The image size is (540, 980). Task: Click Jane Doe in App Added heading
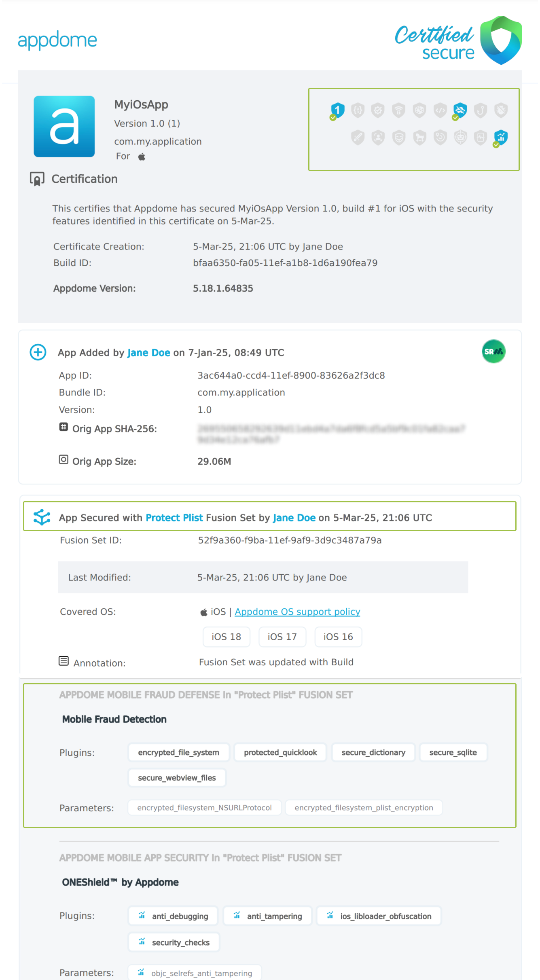point(148,353)
